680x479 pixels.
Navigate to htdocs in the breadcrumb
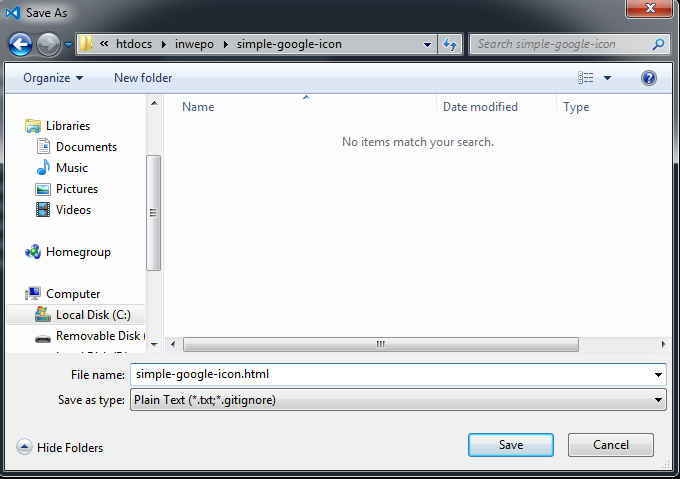tap(134, 44)
